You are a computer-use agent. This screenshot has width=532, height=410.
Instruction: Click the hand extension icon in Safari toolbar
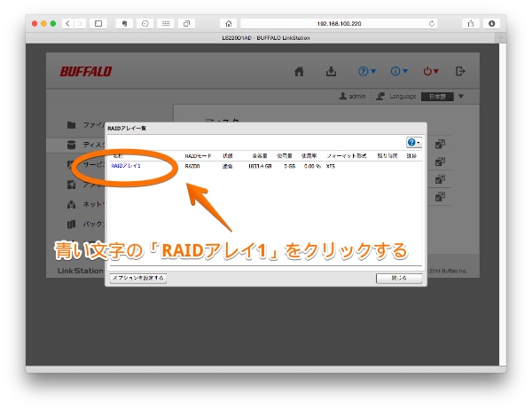click(124, 23)
